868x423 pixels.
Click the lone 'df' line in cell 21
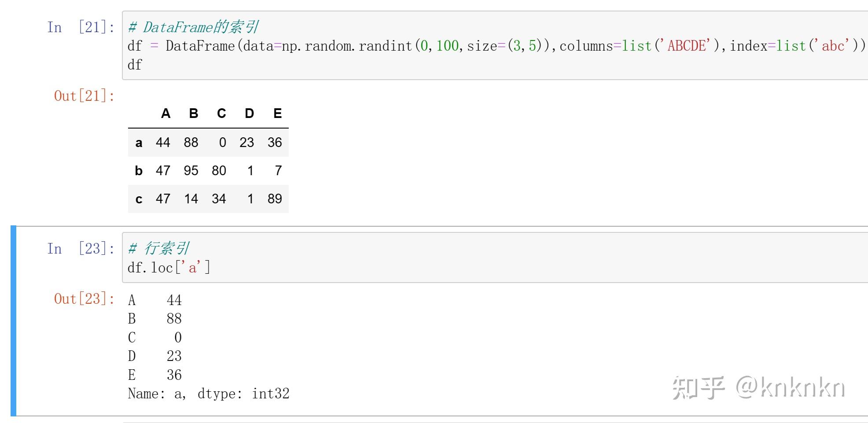coord(135,65)
